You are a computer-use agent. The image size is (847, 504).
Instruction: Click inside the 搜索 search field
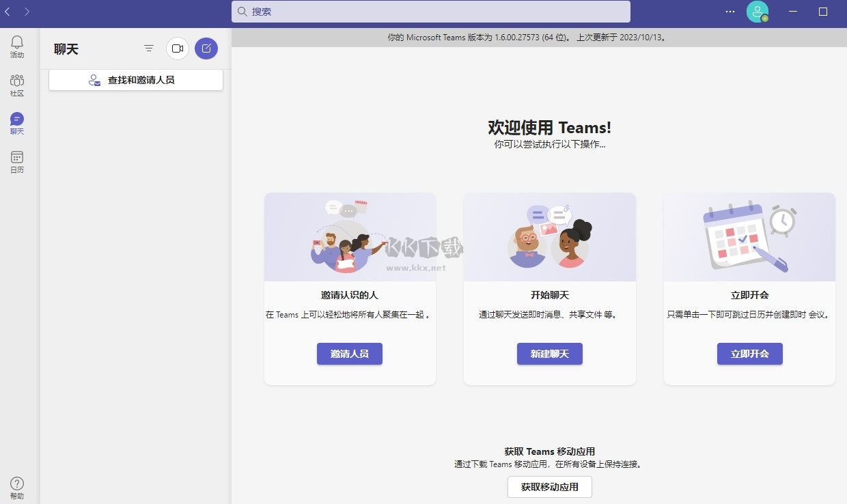coord(430,11)
